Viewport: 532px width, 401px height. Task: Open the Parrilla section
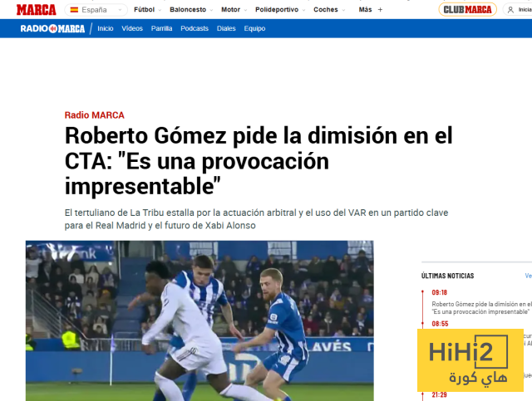[162, 28]
